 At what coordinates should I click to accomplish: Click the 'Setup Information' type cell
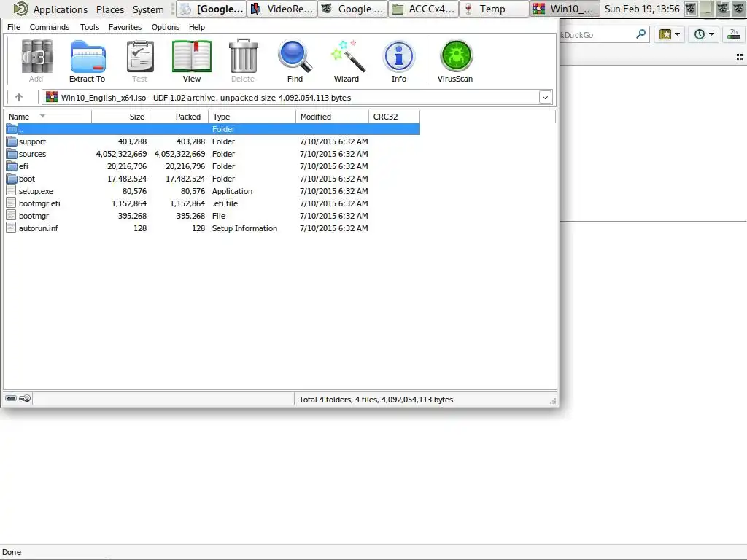pos(244,228)
